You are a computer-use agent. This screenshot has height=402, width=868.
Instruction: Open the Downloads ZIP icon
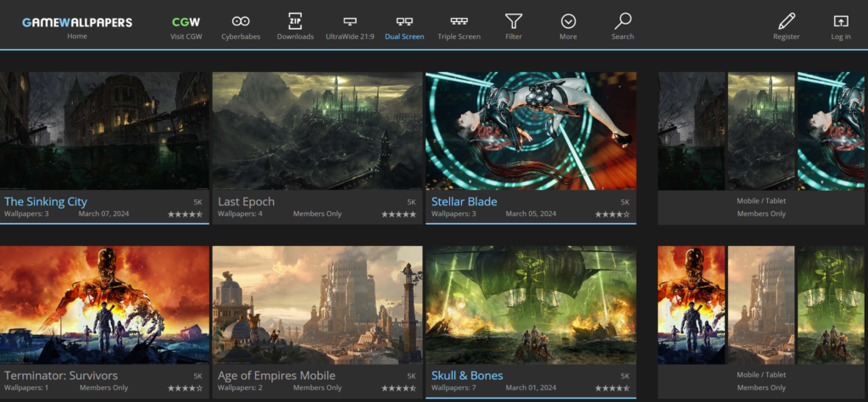pos(295,21)
